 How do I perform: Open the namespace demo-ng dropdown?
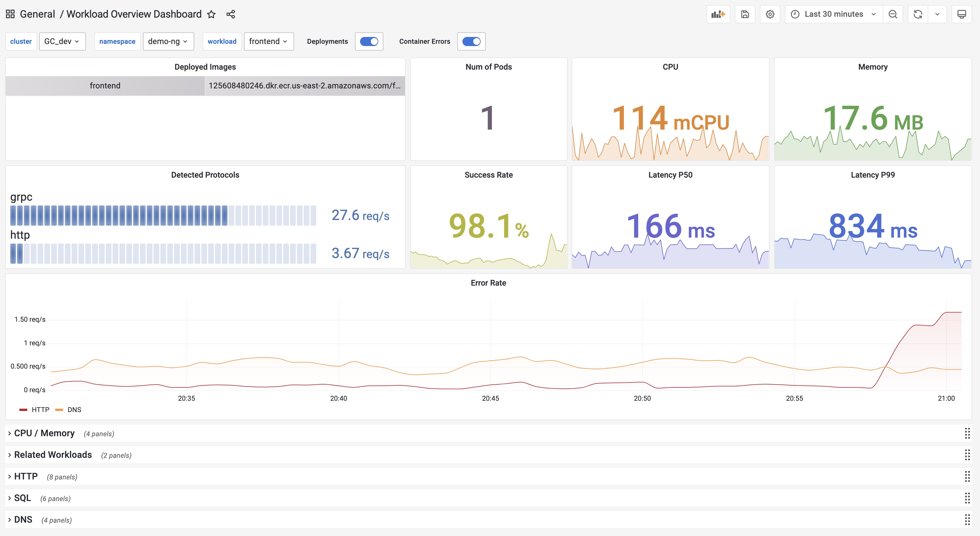point(168,41)
